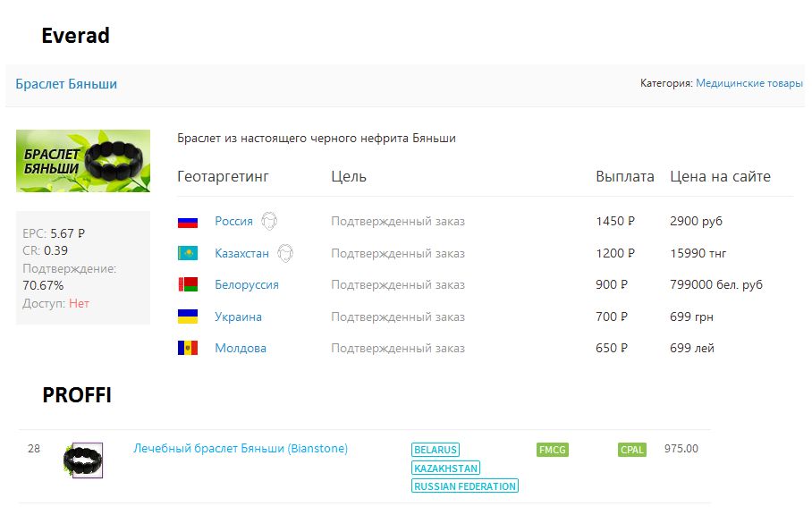Image resolution: width=812 pixels, height=515 pixels.
Task: Click Подтвержденный заказ in the Молдова row
Action: (x=398, y=349)
